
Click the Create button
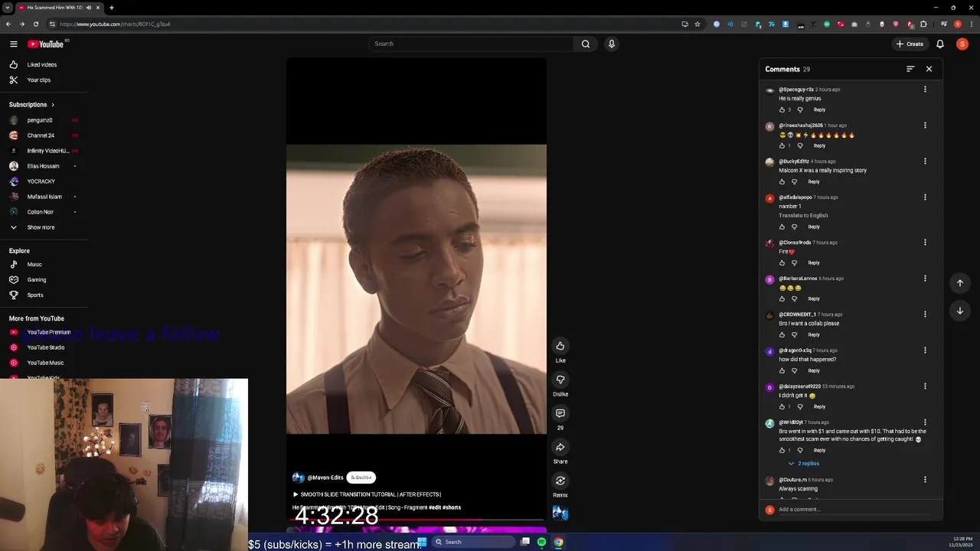point(910,44)
